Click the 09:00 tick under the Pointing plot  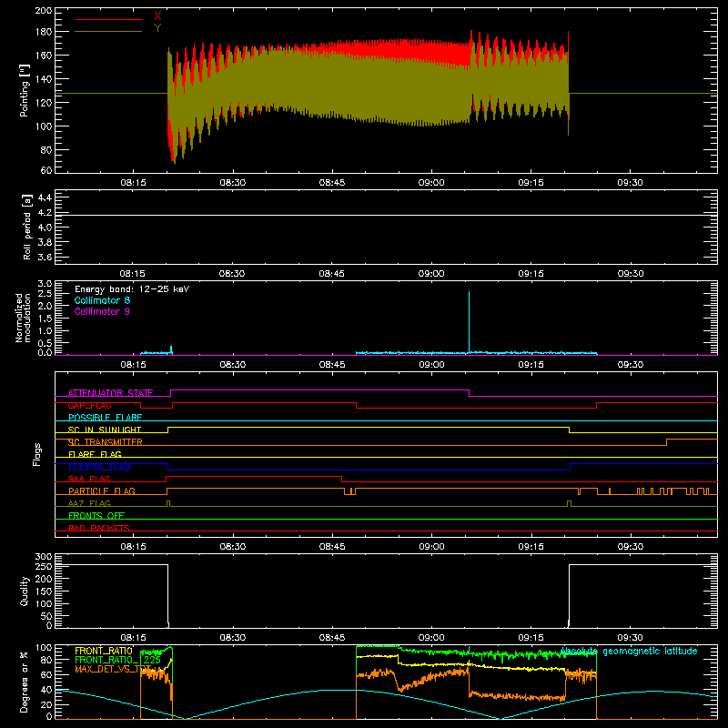click(431, 183)
